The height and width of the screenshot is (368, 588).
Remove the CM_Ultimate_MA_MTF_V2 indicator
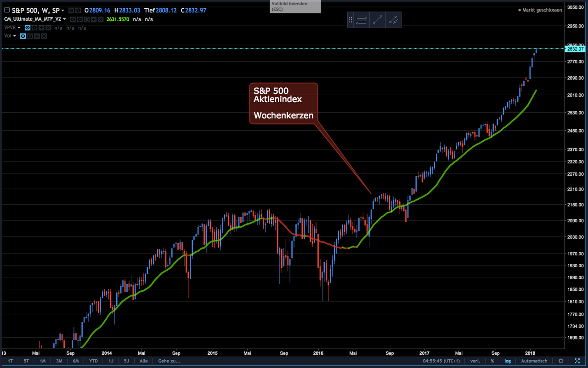tap(101, 19)
